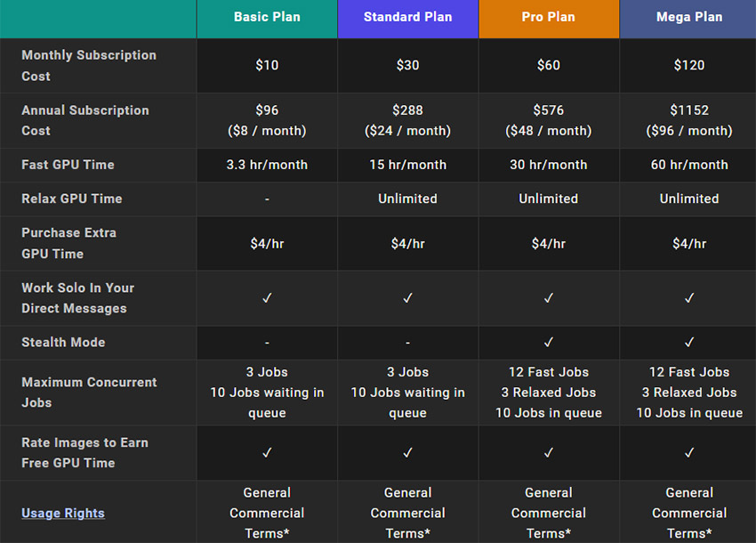Click the $30 monthly cost cell

(x=408, y=65)
